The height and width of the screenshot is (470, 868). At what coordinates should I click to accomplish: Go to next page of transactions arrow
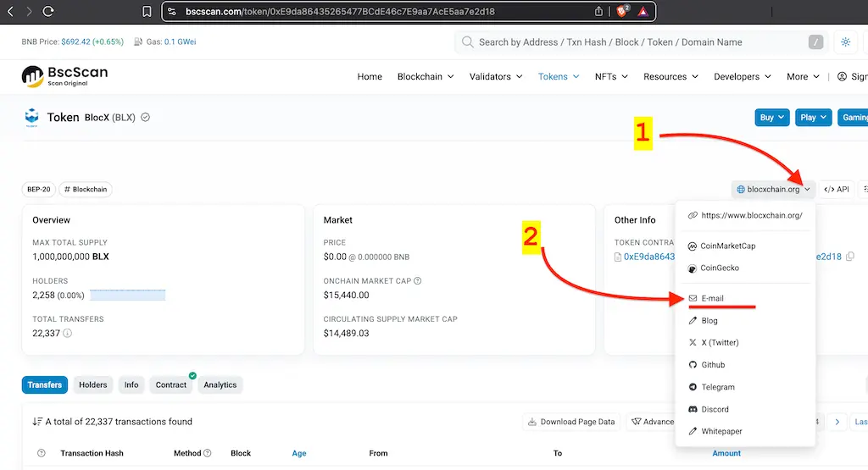click(837, 422)
